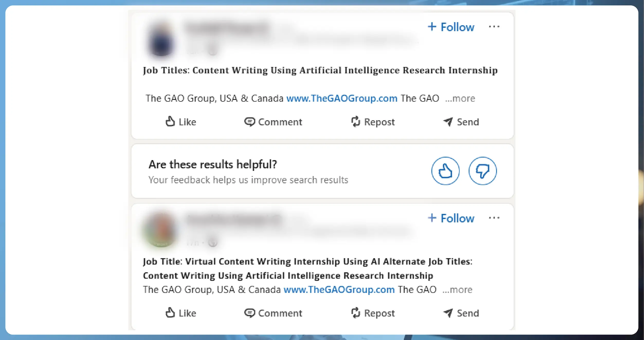Like the Virtual Content Writing Internship post

click(x=181, y=313)
